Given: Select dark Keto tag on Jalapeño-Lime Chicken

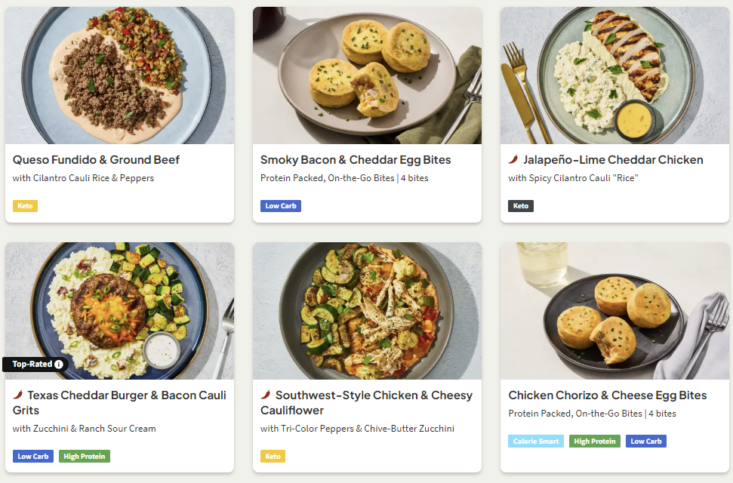Looking at the screenshot, I should click(x=521, y=206).
